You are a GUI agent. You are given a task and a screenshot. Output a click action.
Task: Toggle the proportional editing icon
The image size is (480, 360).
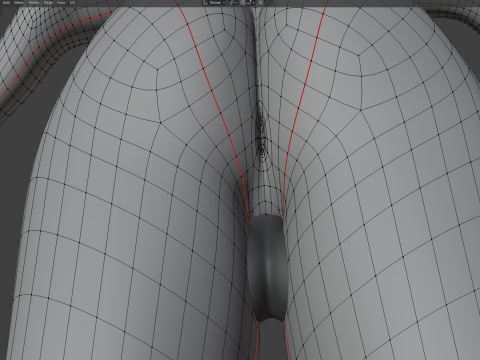(x=260, y=2)
